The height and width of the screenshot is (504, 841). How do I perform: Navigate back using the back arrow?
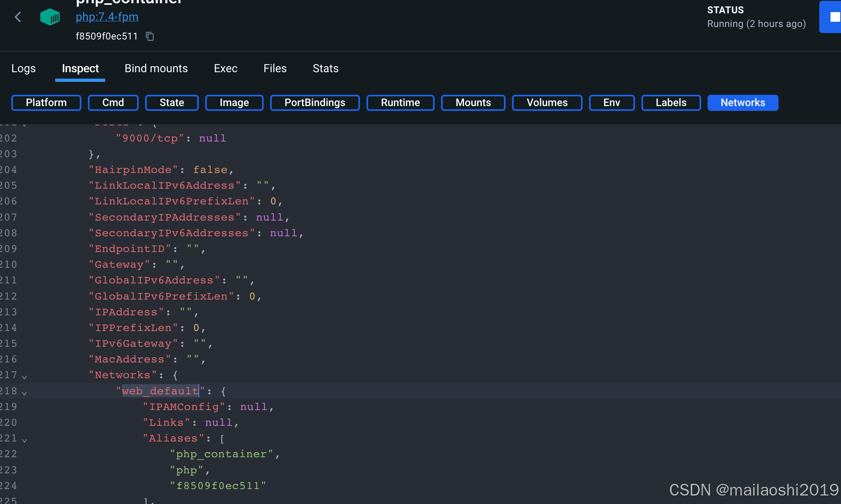pos(18,17)
